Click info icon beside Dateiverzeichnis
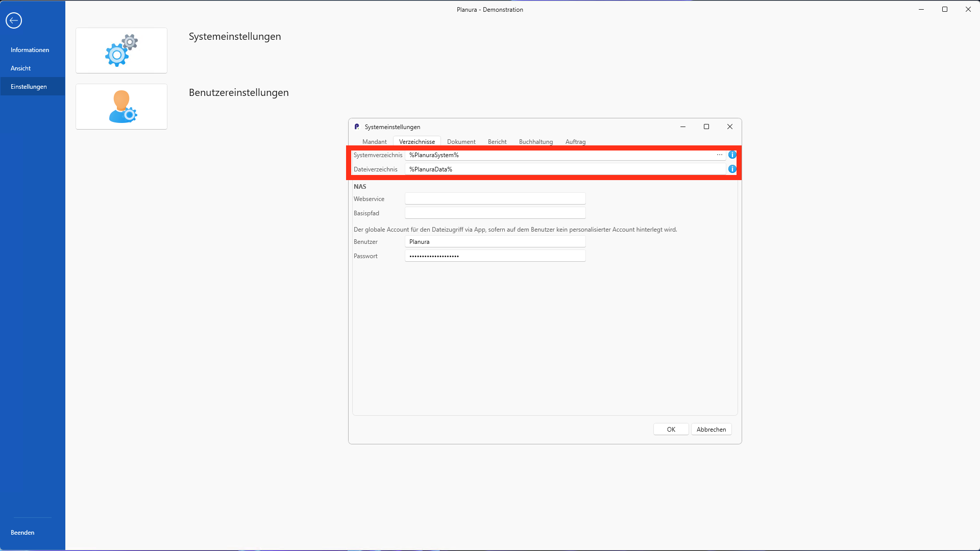The image size is (980, 551). [732, 169]
